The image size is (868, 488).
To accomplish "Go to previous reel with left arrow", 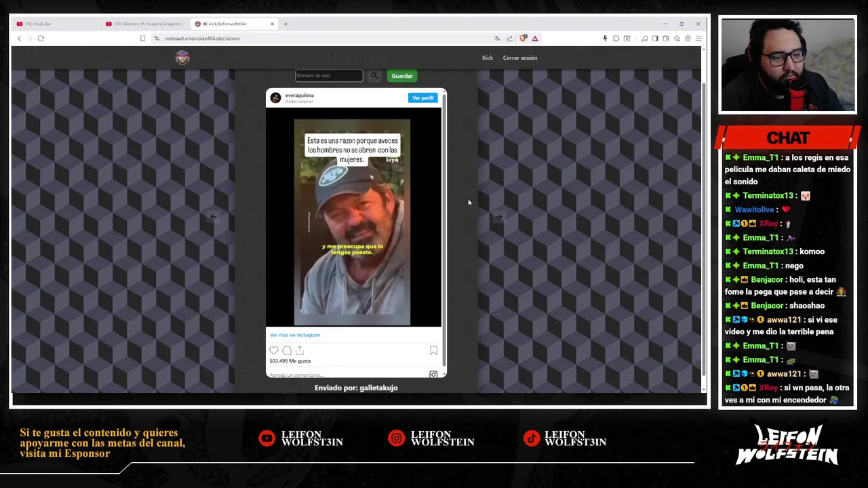I will [x=213, y=217].
